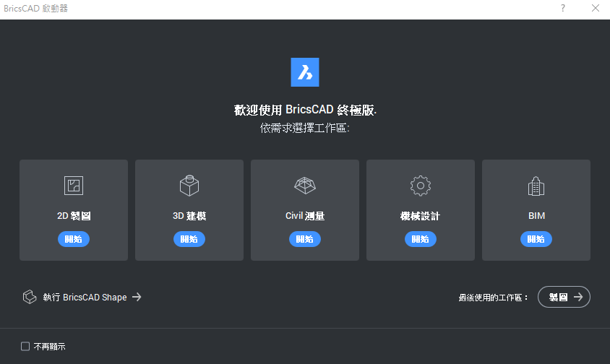This screenshot has width=610, height=364.
Task: Select the 機械設計 card label
Action: tap(420, 216)
